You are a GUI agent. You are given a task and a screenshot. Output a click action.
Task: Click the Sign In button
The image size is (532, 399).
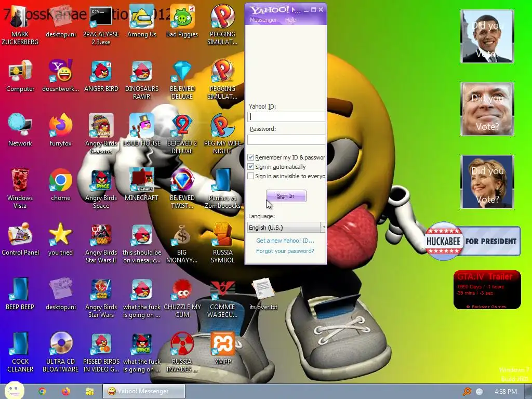point(286,196)
